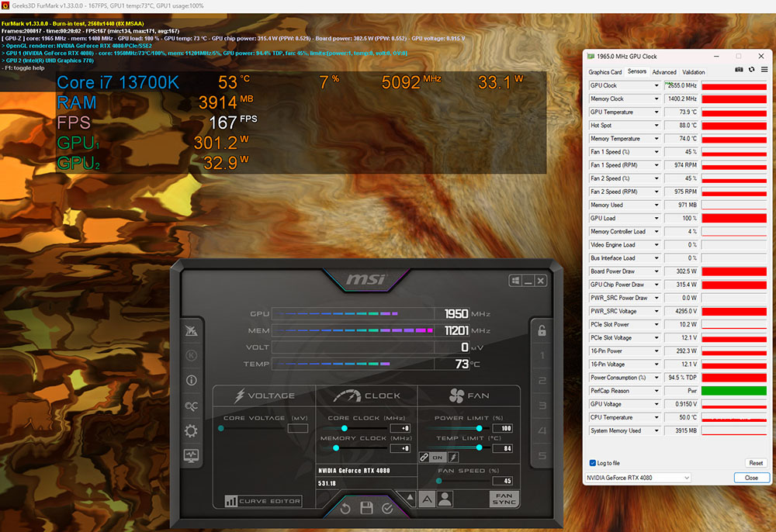Click the up-arrow detach icon in Afterburner
Screen dimensions: 776x532
pyautogui.click(x=411, y=497)
